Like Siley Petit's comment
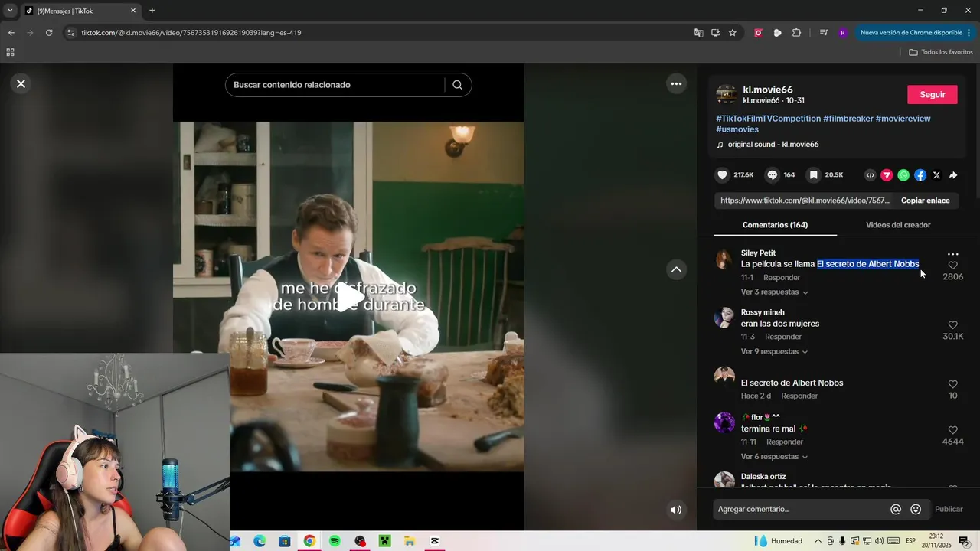Screen dimensions: 980x551 [952, 266]
